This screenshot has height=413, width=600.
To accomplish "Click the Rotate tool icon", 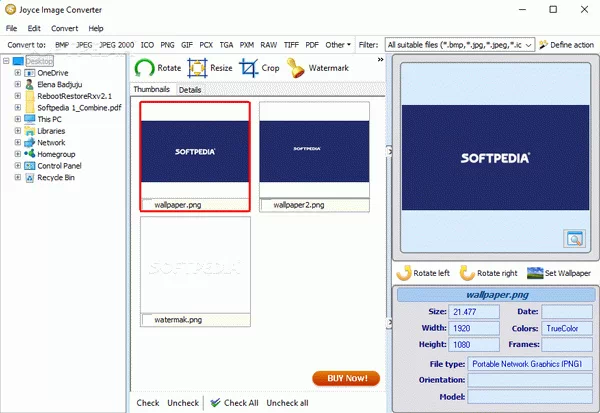I will tap(145, 68).
